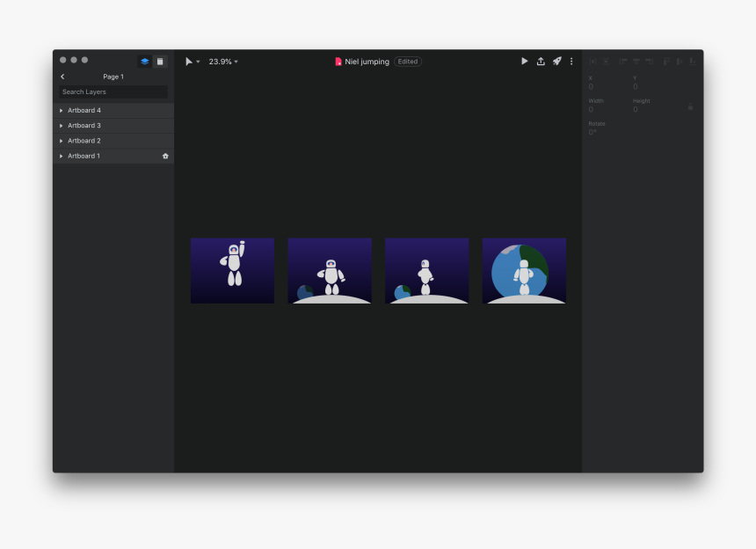
Task: Toggle the aspect ratio lock
Action: [x=690, y=106]
